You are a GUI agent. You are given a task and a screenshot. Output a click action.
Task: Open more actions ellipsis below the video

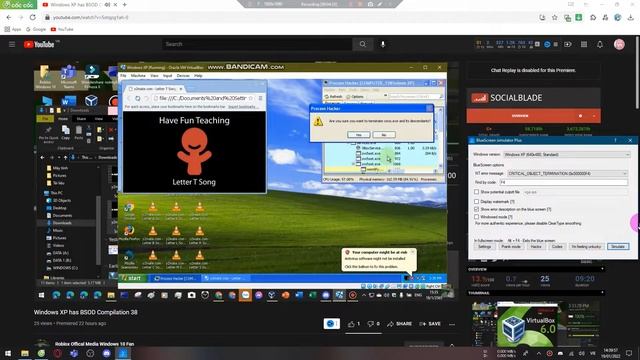tap(452, 324)
